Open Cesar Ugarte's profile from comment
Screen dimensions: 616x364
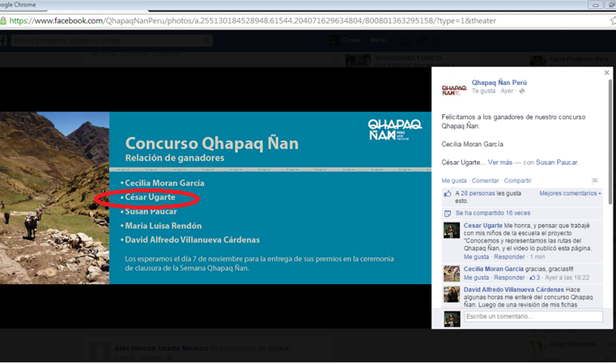pos(482,226)
